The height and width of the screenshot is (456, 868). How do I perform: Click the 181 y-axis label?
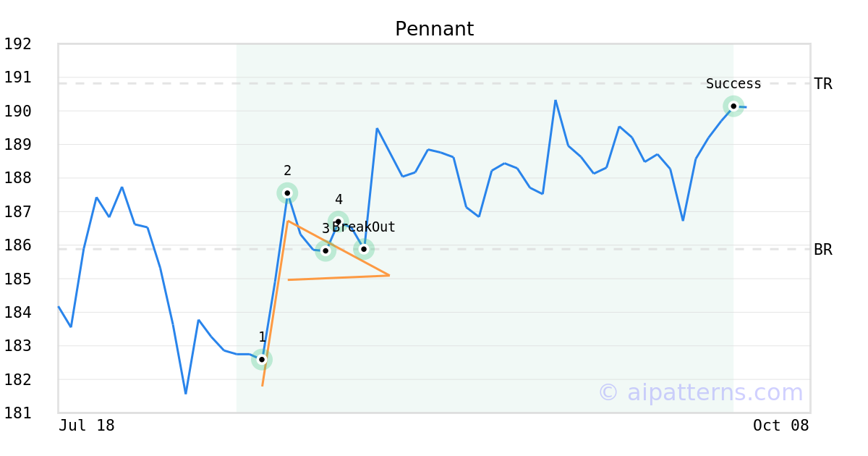[17, 413]
